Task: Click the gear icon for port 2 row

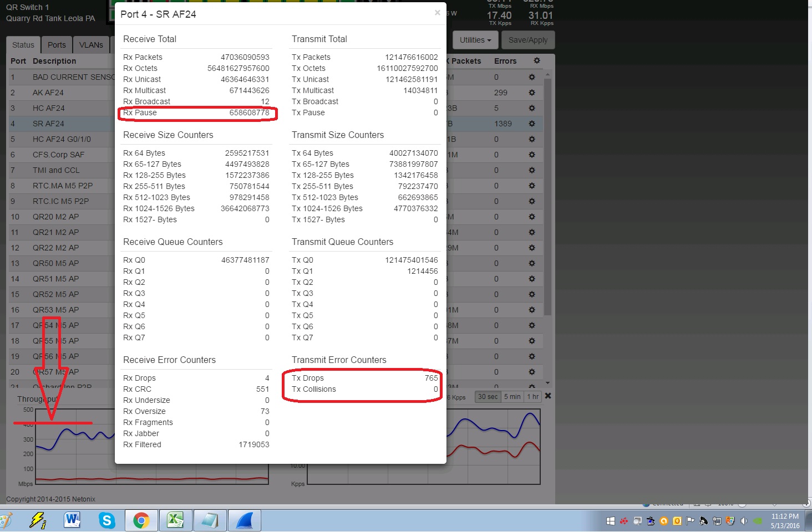Action: point(532,93)
